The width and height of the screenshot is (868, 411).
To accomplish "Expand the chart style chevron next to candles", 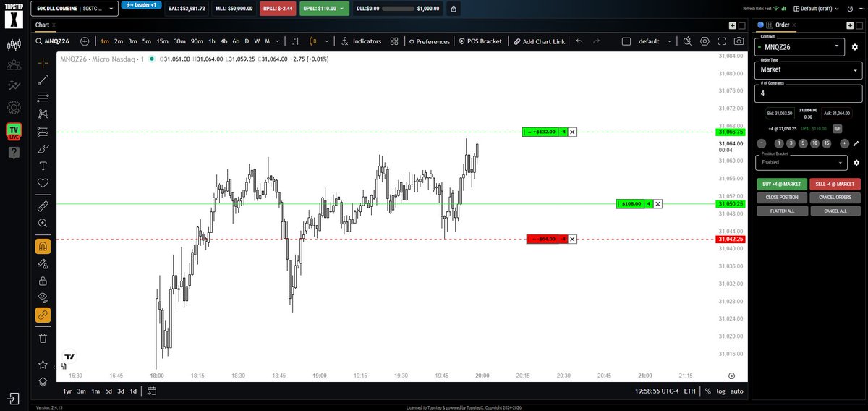I will click(328, 41).
